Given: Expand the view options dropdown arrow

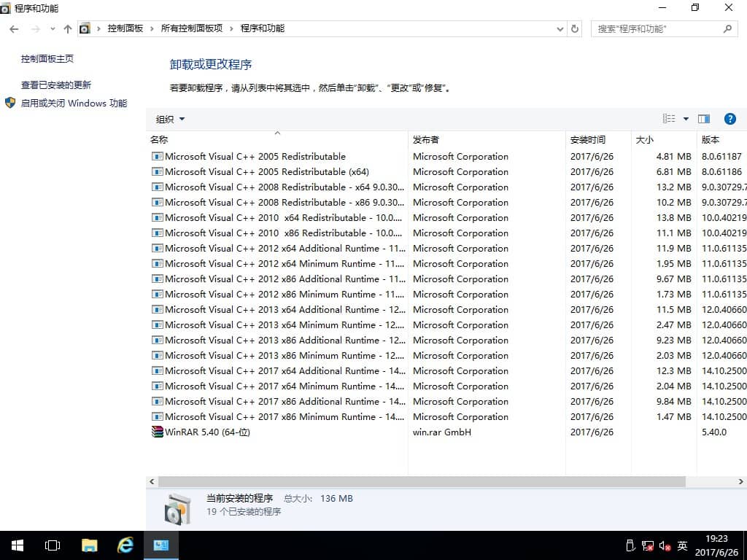Looking at the screenshot, I should tap(686, 119).
